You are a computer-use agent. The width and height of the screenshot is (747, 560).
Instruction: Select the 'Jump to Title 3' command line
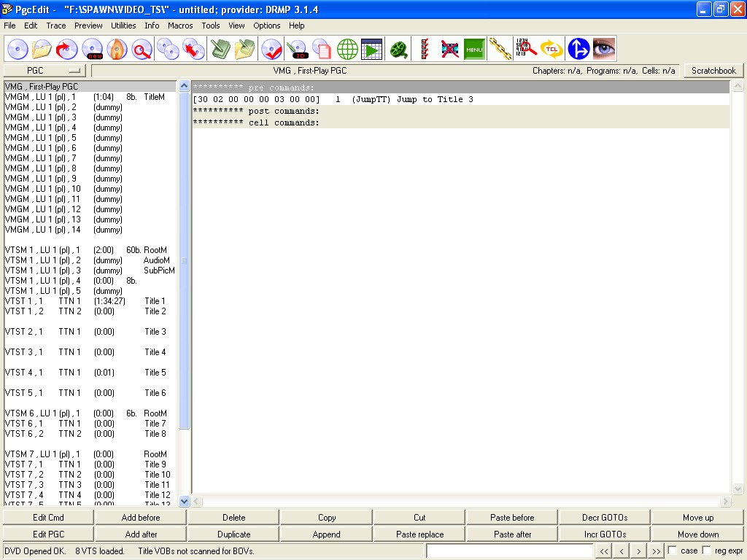point(461,99)
